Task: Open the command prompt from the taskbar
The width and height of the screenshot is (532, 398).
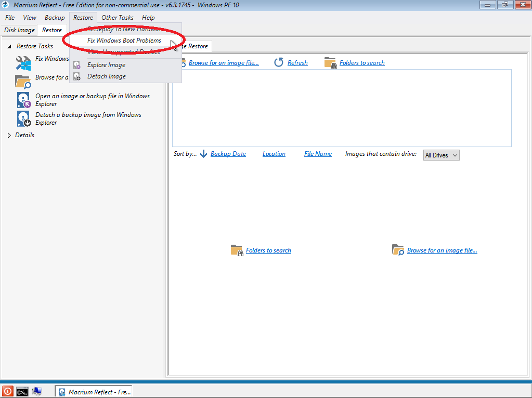Action: coord(22,392)
